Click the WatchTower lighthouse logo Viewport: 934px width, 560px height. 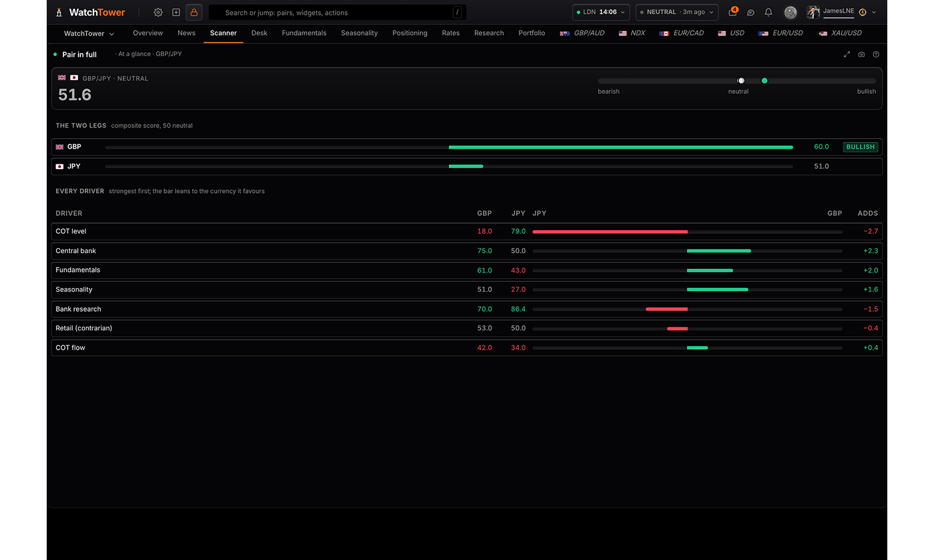pos(59,12)
